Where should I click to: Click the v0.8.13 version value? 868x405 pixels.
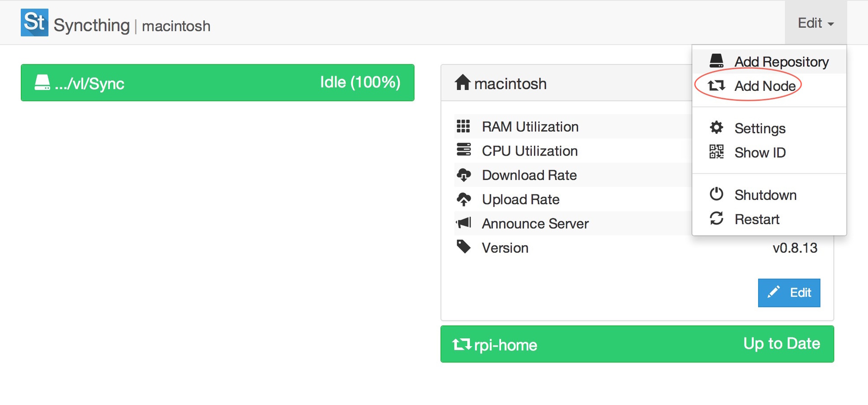click(795, 248)
